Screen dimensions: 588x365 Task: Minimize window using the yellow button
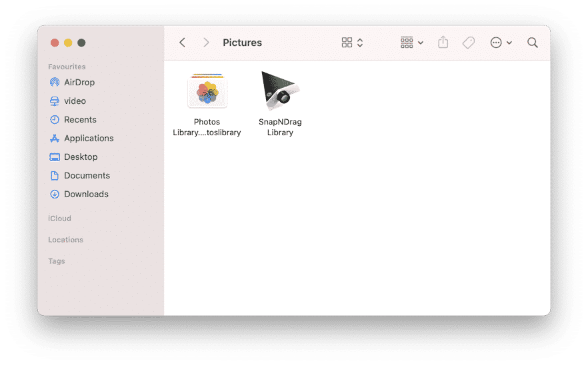(68, 43)
